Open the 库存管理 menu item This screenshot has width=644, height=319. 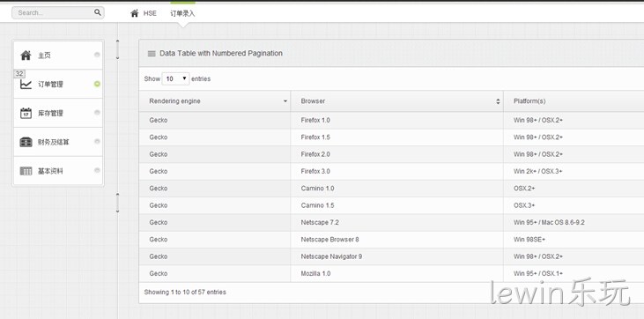pyautogui.click(x=58, y=113)
